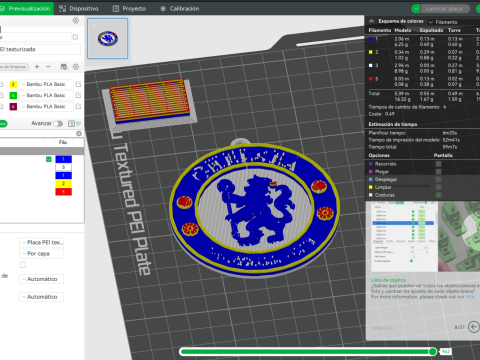
Task: Click yellow filament 2 legend swatch
Action: (371, 52)
